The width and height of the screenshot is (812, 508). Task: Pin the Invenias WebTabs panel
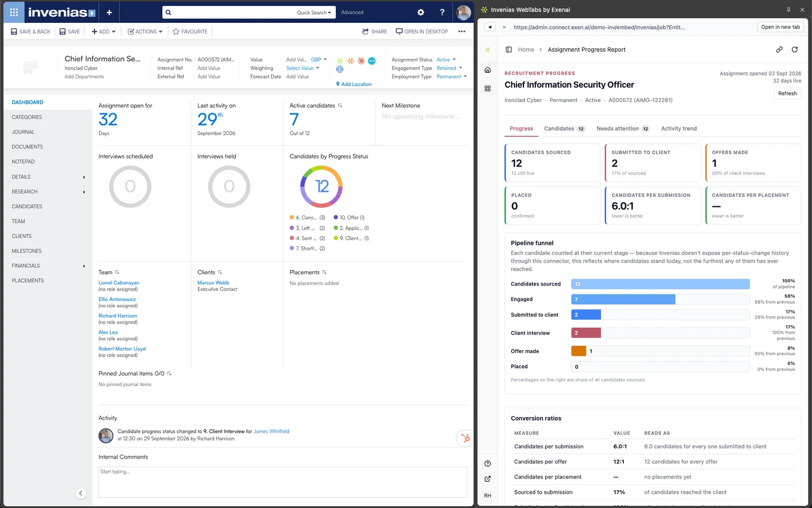tap(789, 10)
